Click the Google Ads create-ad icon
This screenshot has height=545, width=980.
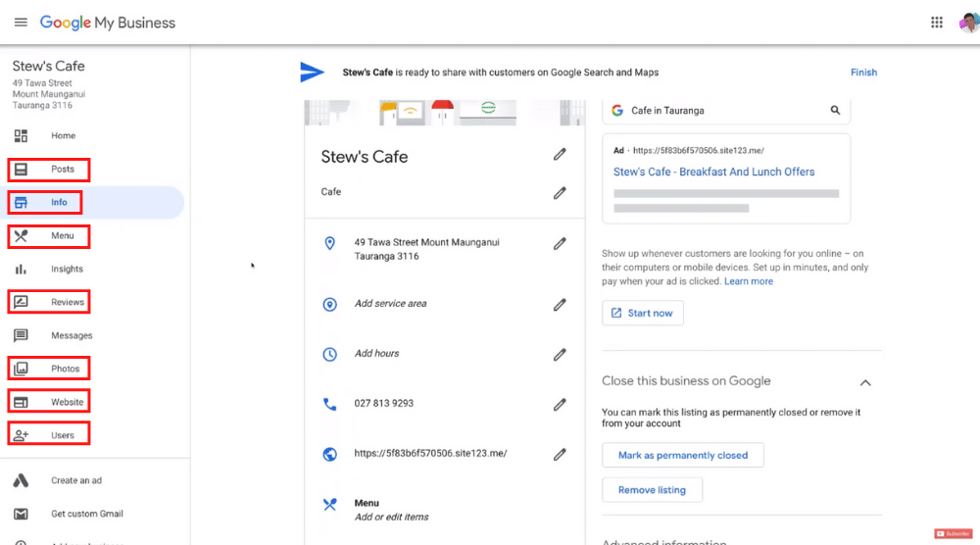[x=21, y=480]
